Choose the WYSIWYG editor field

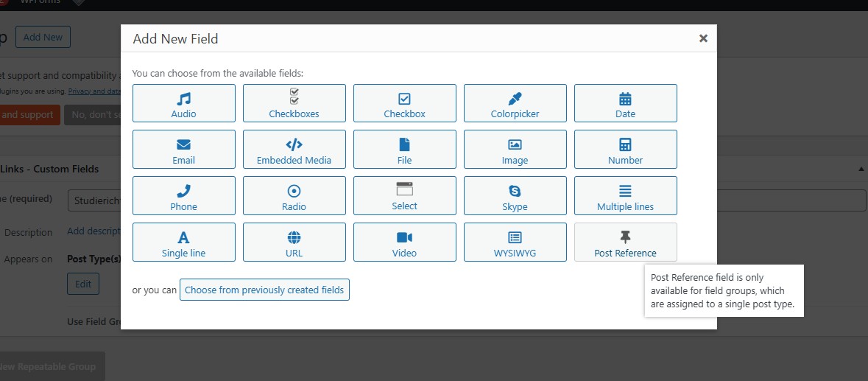[x=515, y=242]
